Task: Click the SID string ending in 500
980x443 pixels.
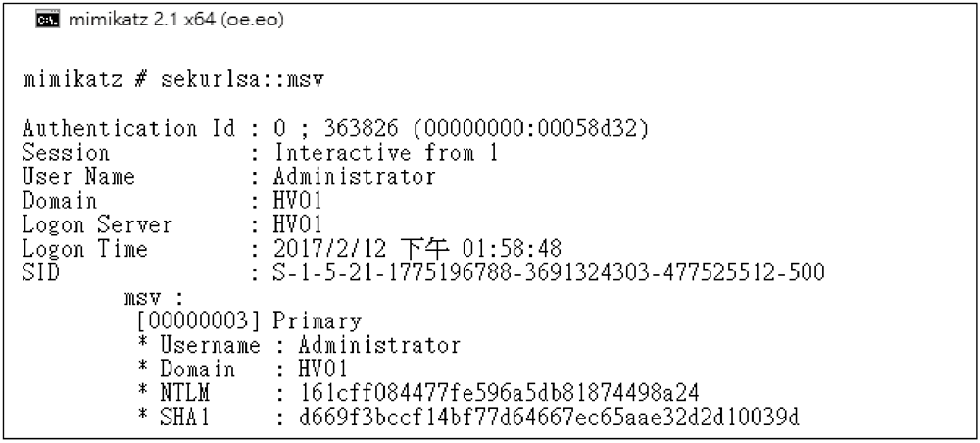Action: (x=549, y=272)
